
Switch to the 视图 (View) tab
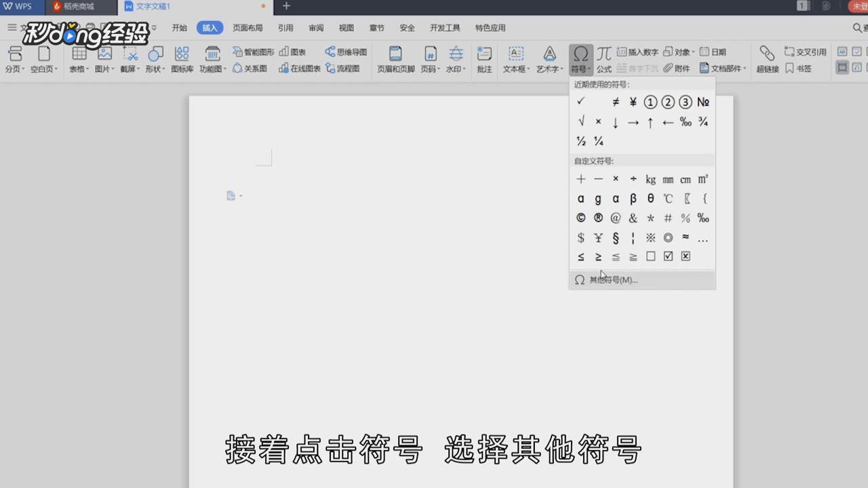click(x=347, y=28)
